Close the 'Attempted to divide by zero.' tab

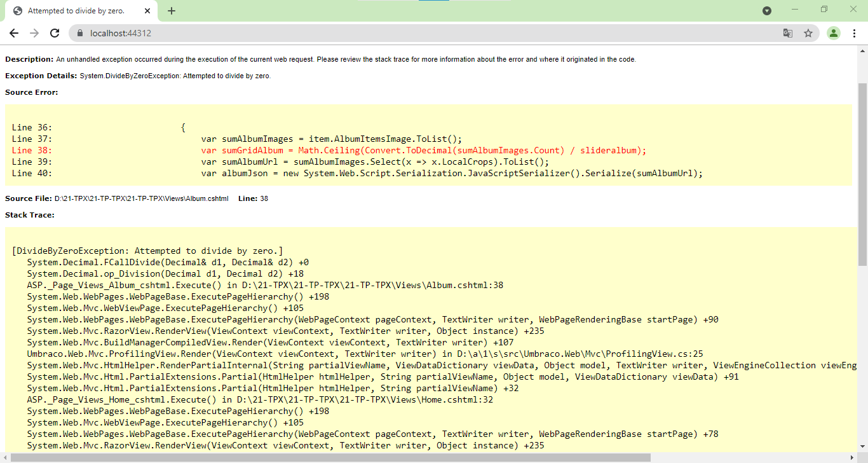(x=148, y=11)
